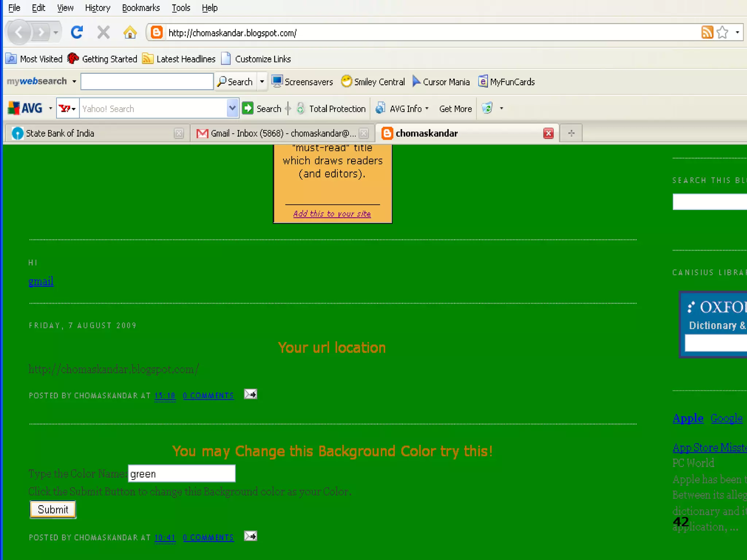
Task: Click the RSS feed icon in address bar
Action: pyautogui.click(x=707, y=32)
